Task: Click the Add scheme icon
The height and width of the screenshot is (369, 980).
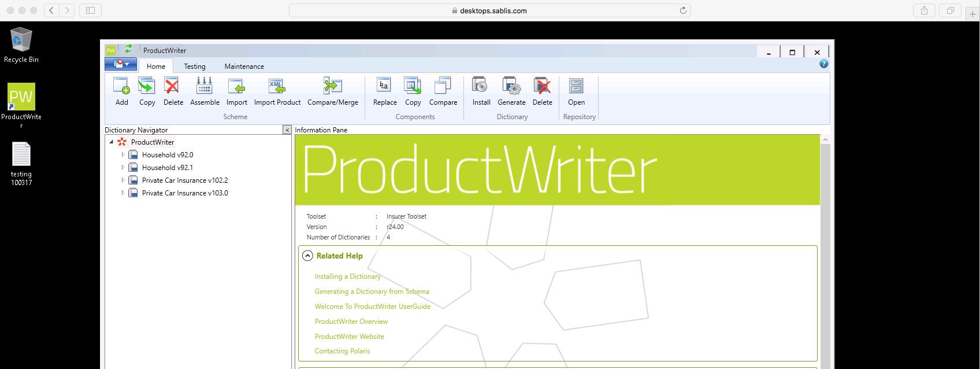Action: pyautogui.click(x=121, y=87)
